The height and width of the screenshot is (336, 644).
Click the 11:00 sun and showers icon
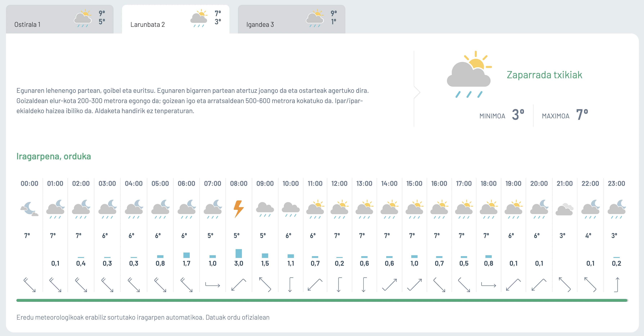point(315,209)
